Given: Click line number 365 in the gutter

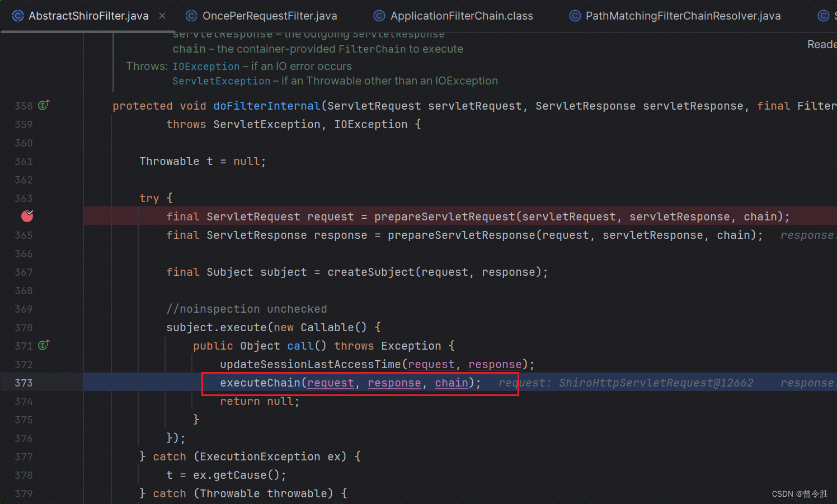Looking at the screenshot, I should coord(23,235).
